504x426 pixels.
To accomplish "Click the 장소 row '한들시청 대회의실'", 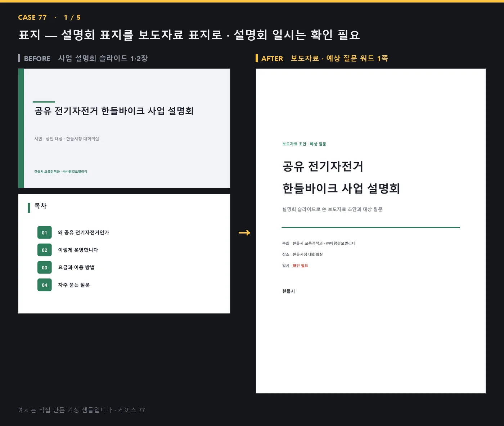I will (302, 254).
